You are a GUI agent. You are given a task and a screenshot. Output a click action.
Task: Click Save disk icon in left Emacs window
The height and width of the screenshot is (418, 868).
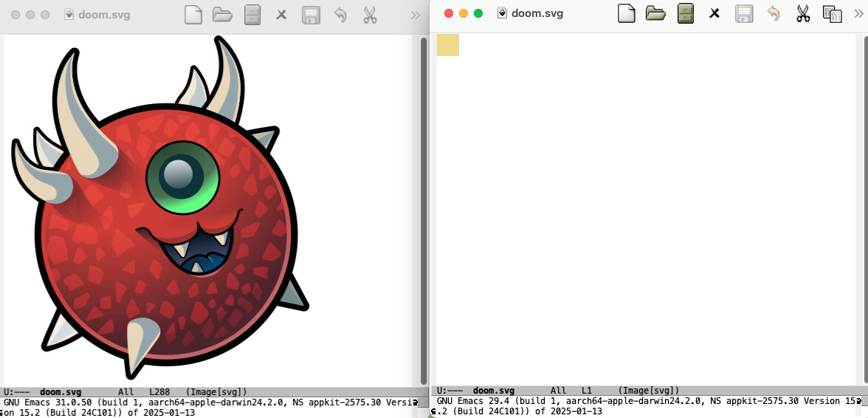[311, 15]
